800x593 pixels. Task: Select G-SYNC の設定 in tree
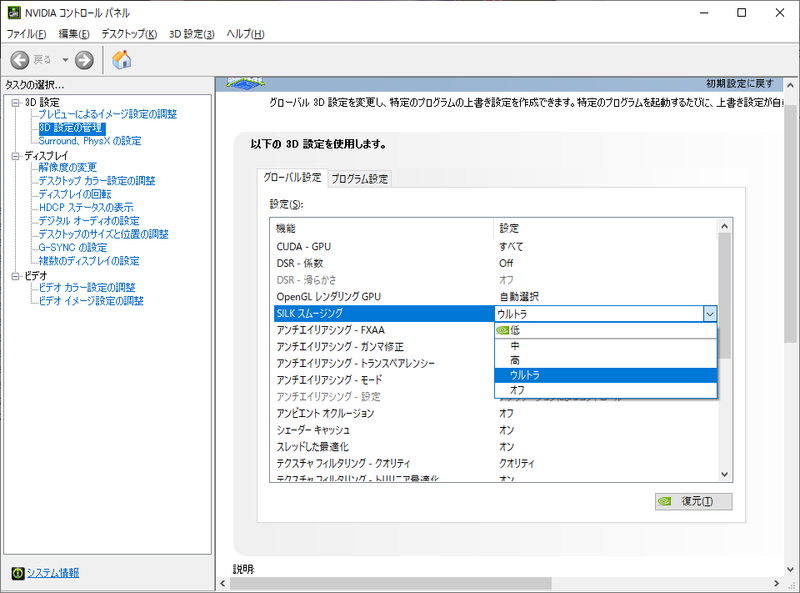click(73, 248)
